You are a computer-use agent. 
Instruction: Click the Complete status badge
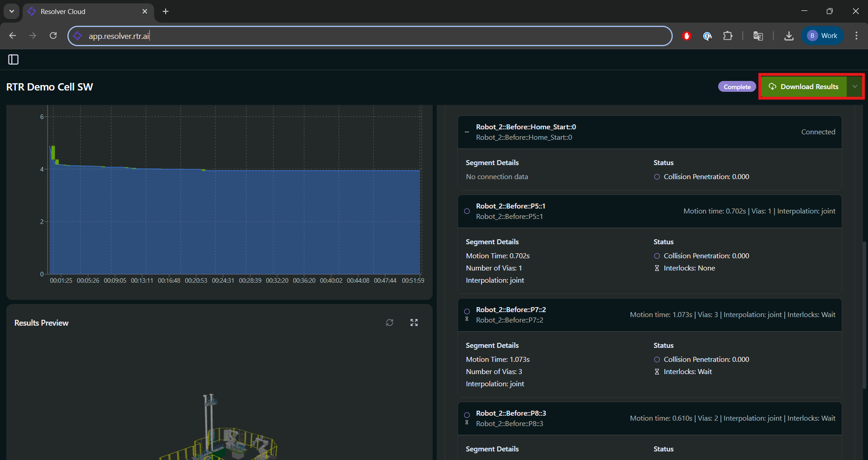737,87
